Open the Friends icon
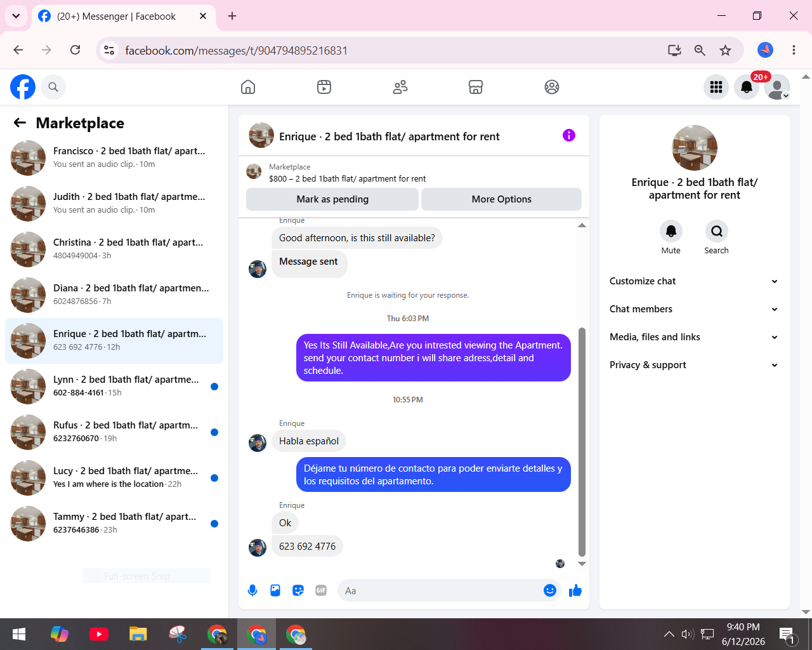Viewport: 812px width, 650px height. coord(400,87)
